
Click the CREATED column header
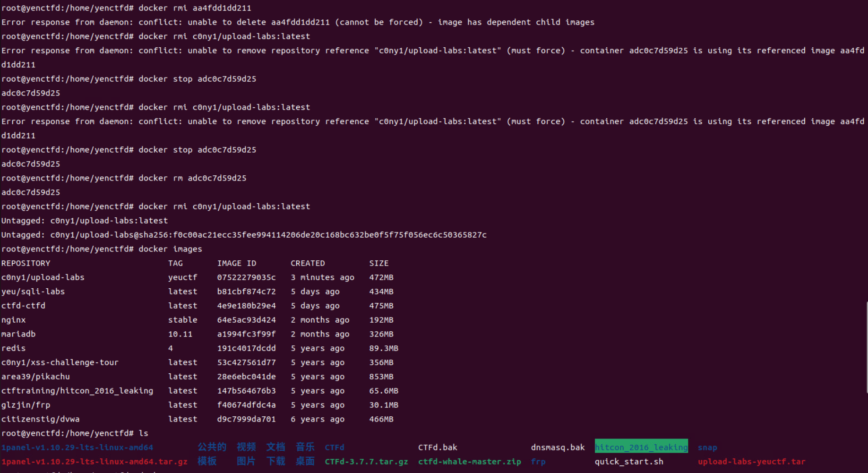pos(308,263)
